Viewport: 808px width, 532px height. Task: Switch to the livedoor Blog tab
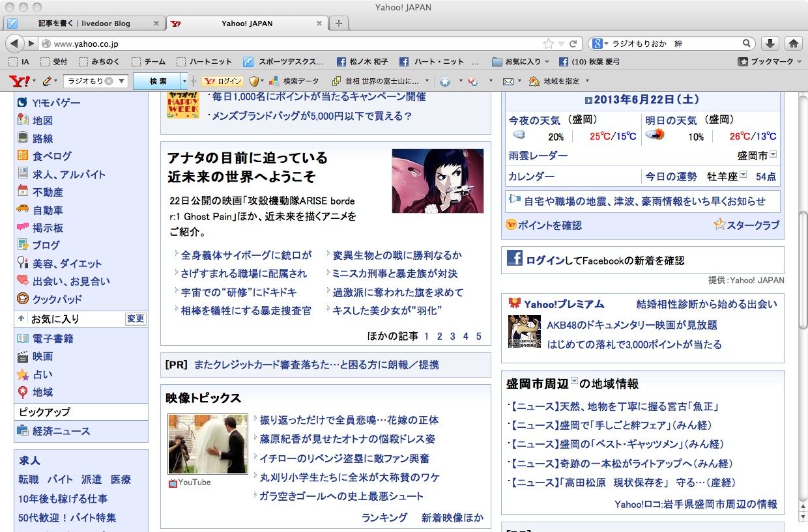point(83,23)
